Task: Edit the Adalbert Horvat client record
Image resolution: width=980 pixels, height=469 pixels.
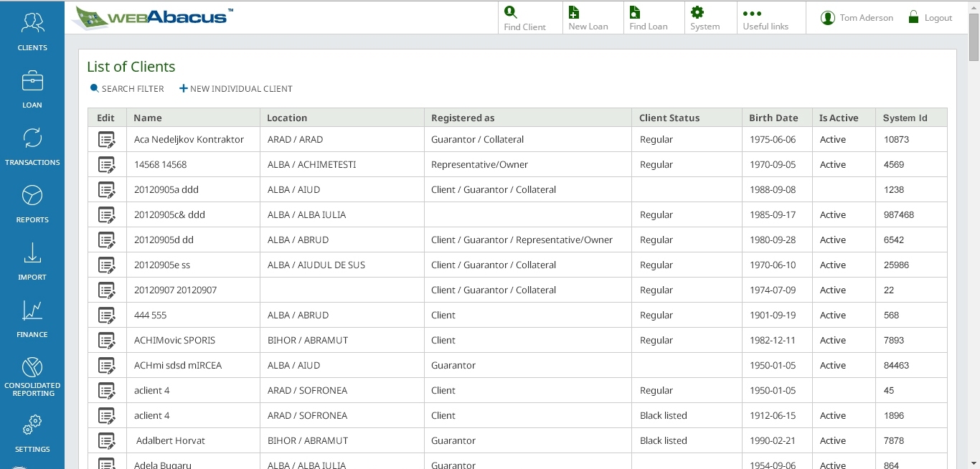Action: (106, 440)
